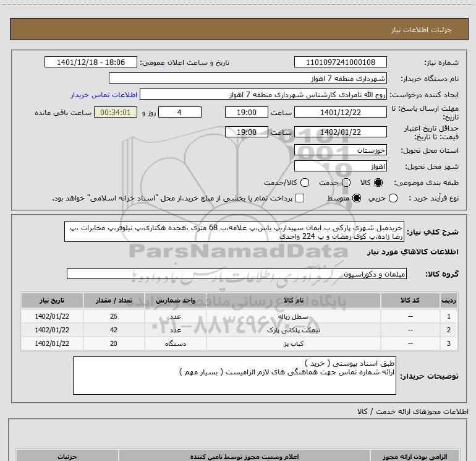Image resolution: width=476 pixels, height=461 pixels.
Task: Select the جزیی purchase type radio
Action: 393,198
